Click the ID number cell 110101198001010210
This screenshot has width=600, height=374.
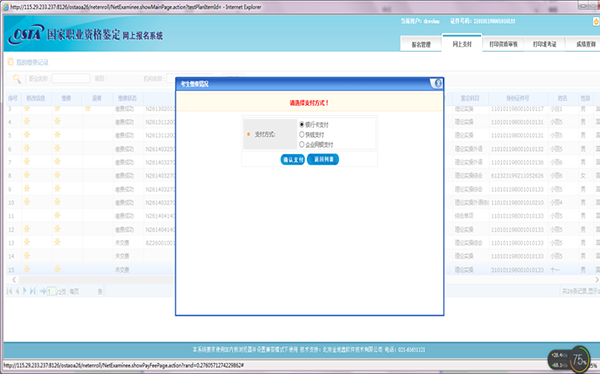coord(517,203)
